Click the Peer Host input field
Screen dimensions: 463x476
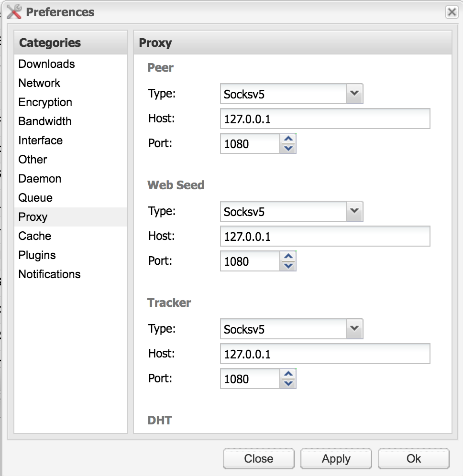coord(325,119)
